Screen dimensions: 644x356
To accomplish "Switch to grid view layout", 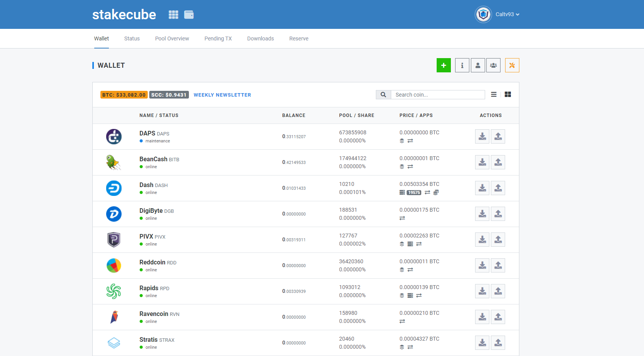I will pos(508,94).
